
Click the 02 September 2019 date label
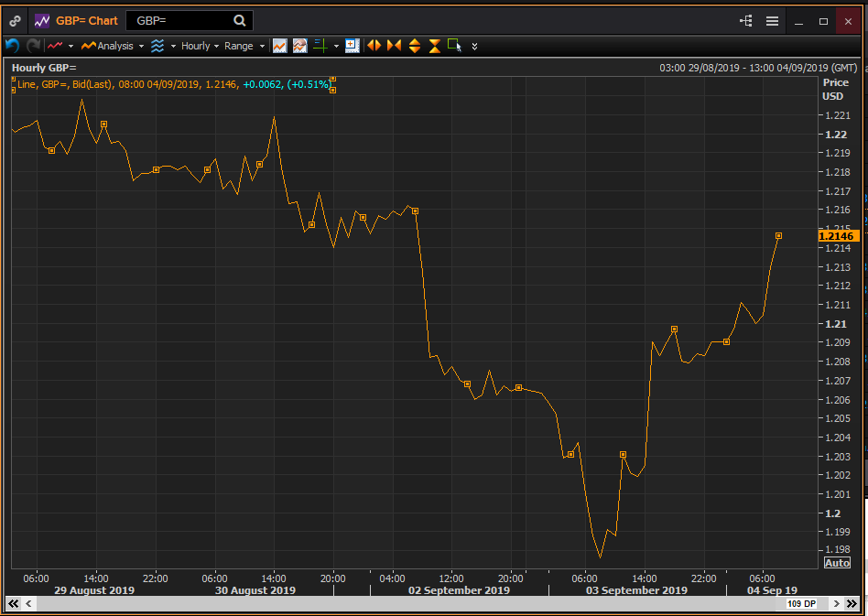click(459, 590)
